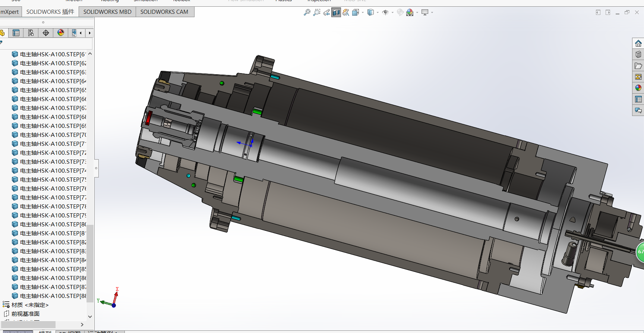Click the Previous View icon
Image resolution: width=644 pixels, height=333 pixels.
326,12
